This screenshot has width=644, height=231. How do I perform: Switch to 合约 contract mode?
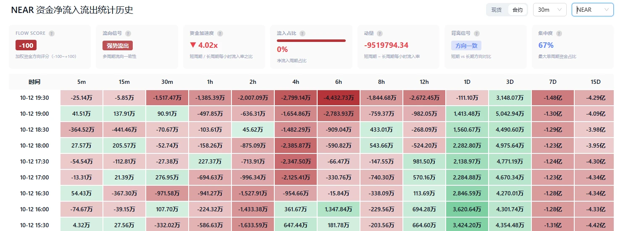[517, 10]
